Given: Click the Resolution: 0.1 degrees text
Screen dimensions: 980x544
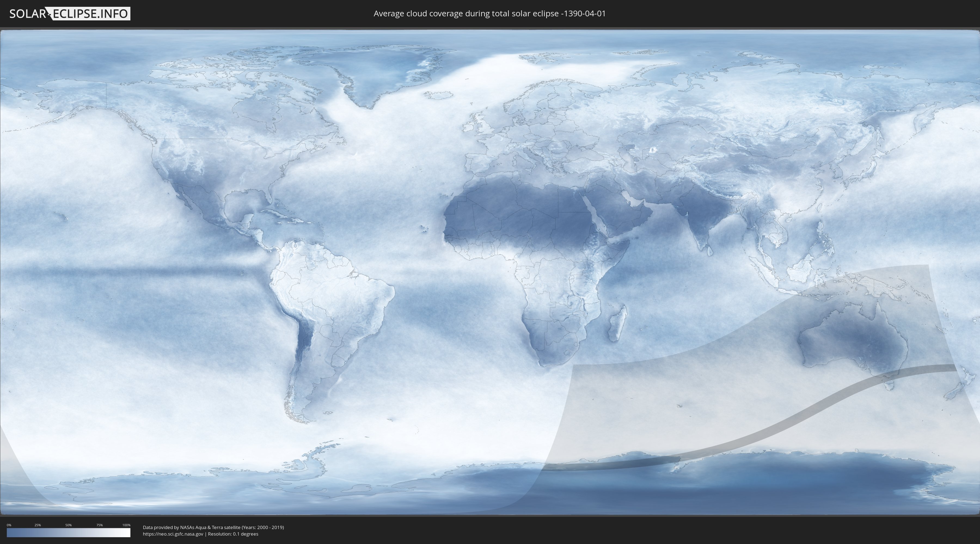Looking at the screenshot, I should click(x=233, y=534).
